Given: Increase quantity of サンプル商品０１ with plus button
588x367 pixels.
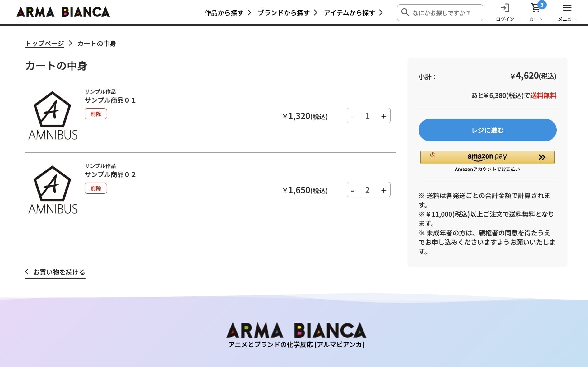Looking at the screenshot, I should [x=384, y=115].
